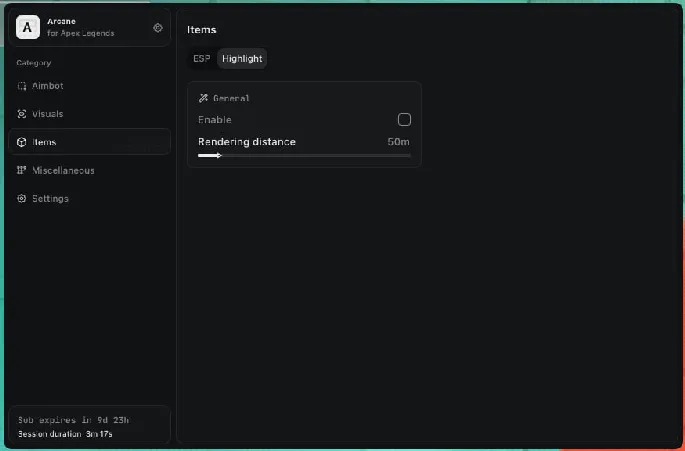The image size is (685, 451).
Task: Open the Miscellaneous category
Action: pos(63,170)
